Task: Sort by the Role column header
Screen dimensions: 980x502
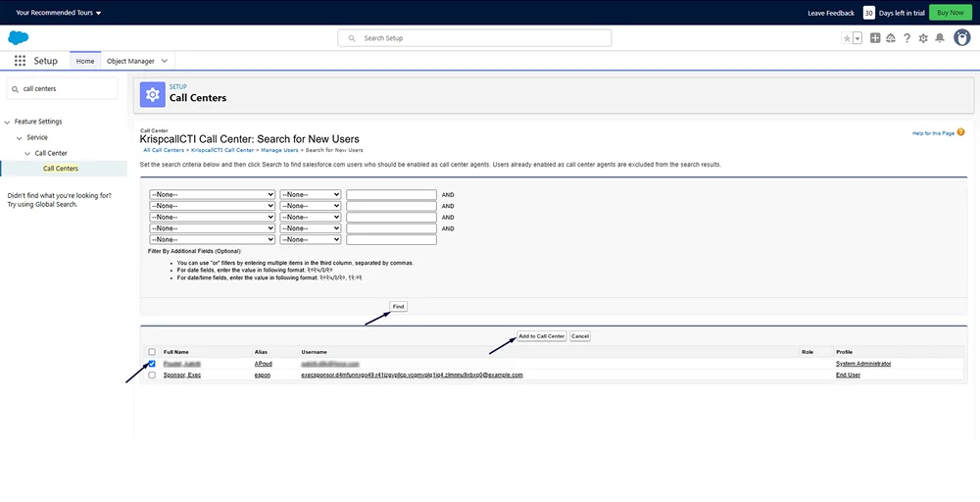Action: point(807,352)
